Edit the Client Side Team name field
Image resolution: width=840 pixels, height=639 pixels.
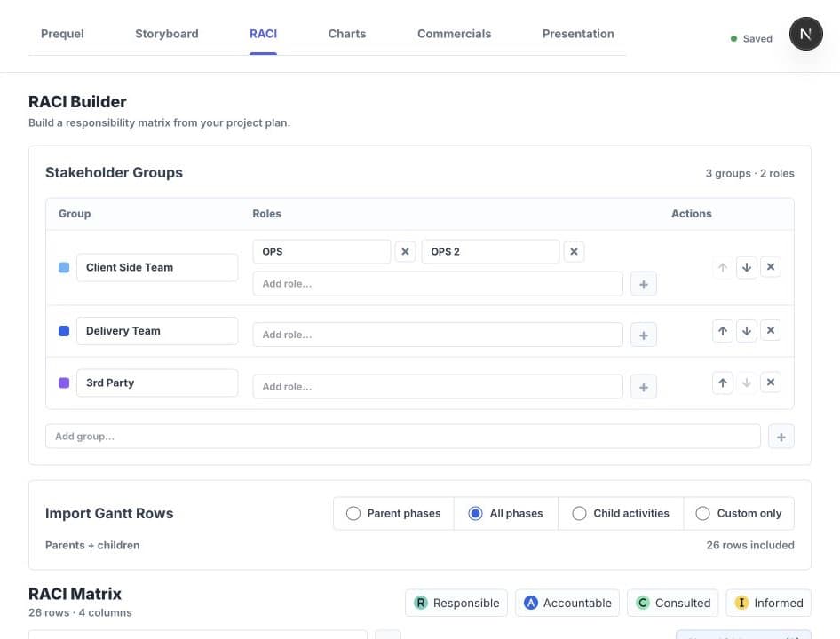pyautogui.click(x=157, y=267)
